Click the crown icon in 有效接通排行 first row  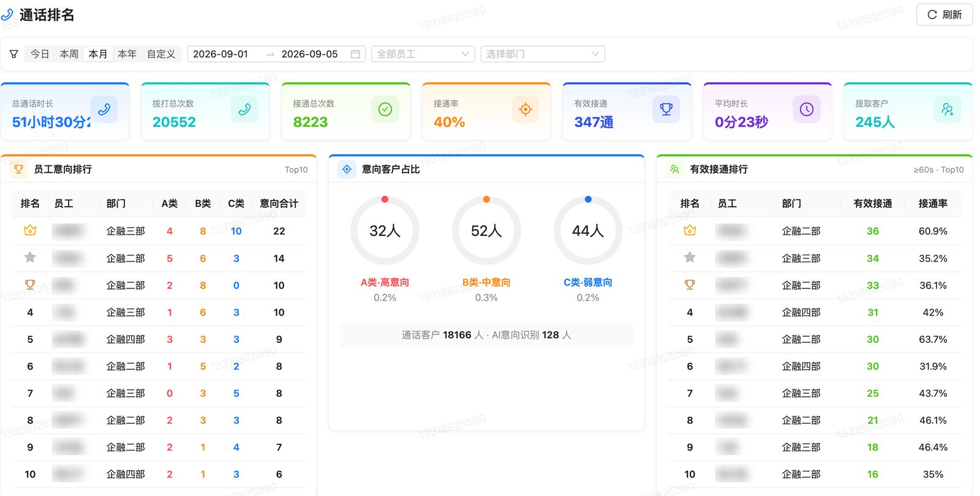[690, 230]
